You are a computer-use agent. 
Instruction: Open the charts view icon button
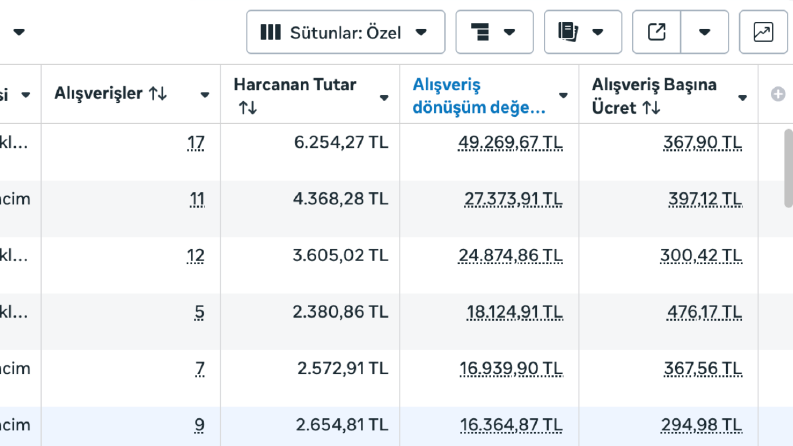763,32
